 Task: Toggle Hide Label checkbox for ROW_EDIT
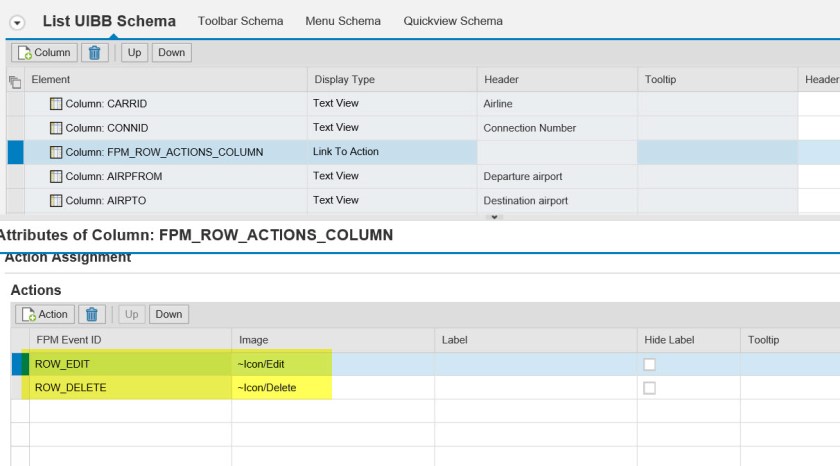pyautogui.click(x=650, y=364)
